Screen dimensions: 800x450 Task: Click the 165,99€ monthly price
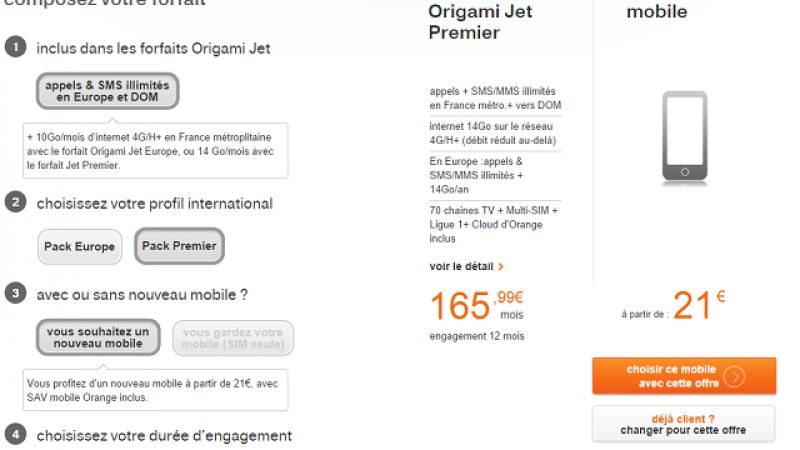click(477, 306)
